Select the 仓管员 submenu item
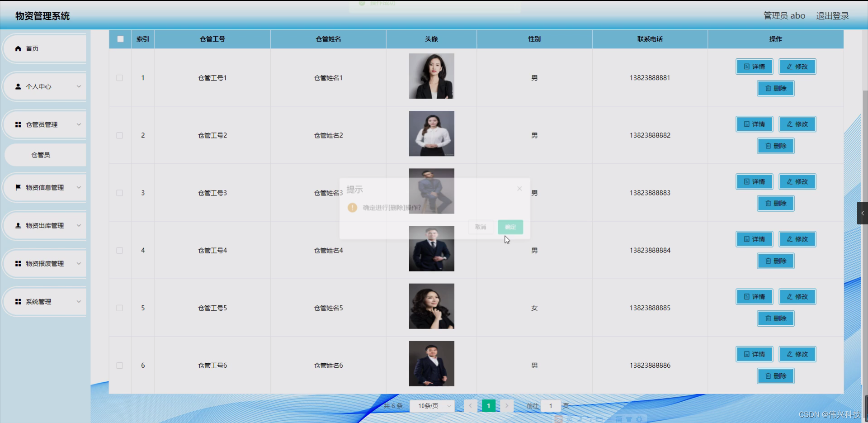868x423 pixels. pos(41,155)
